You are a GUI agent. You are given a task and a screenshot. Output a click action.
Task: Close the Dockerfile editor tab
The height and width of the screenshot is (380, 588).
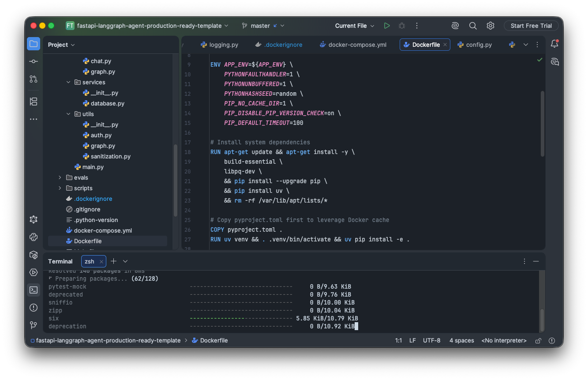click(445, 45)
